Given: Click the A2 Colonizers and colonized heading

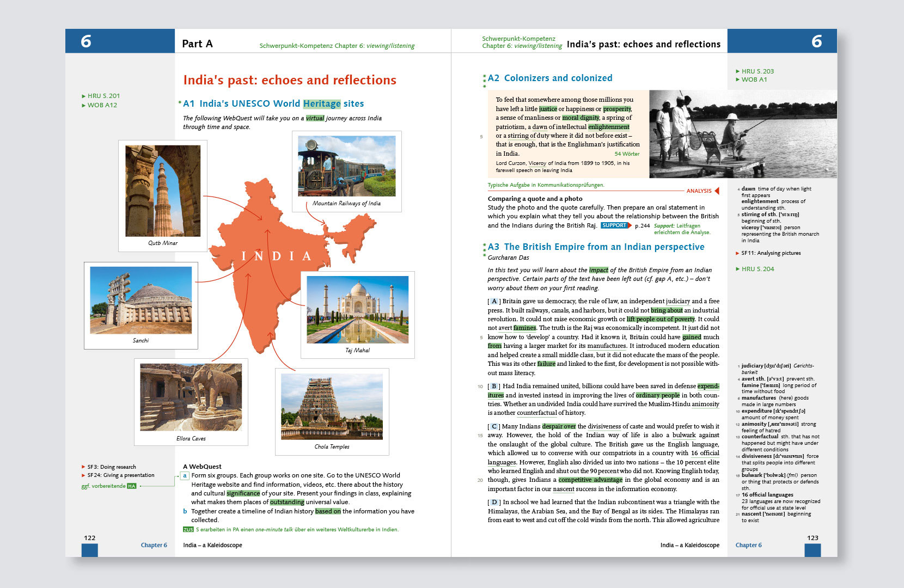Looking at the screenshot, I should (550, 78).
